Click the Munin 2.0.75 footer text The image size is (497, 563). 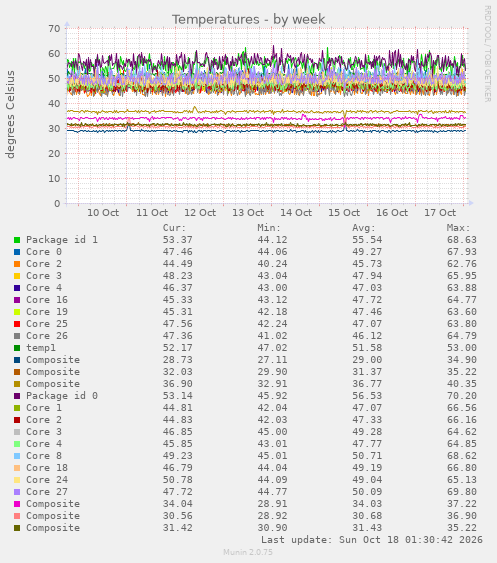248,552
